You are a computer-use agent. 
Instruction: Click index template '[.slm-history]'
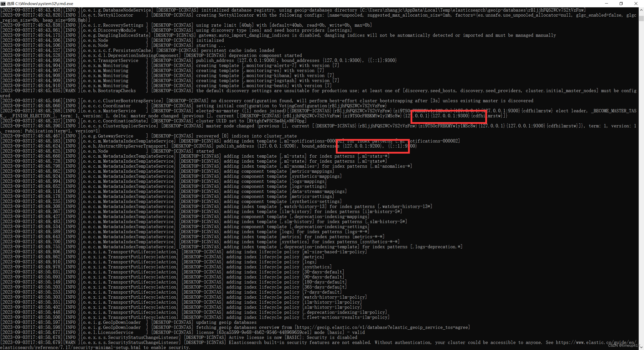[x=297, y=222]
